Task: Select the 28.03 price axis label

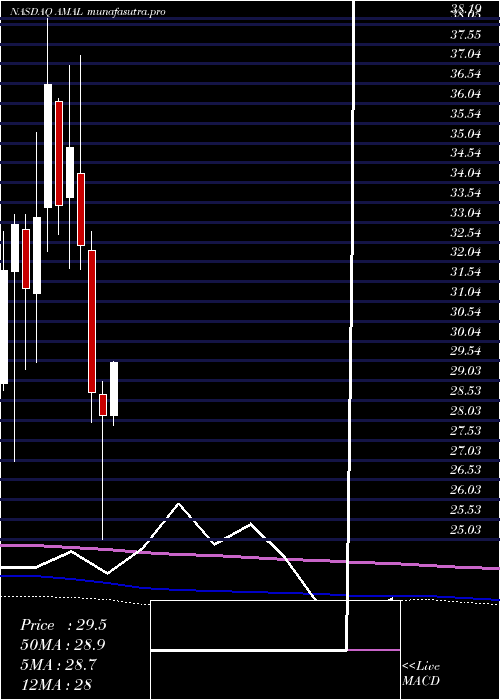Action: click(x=466, y=411)
